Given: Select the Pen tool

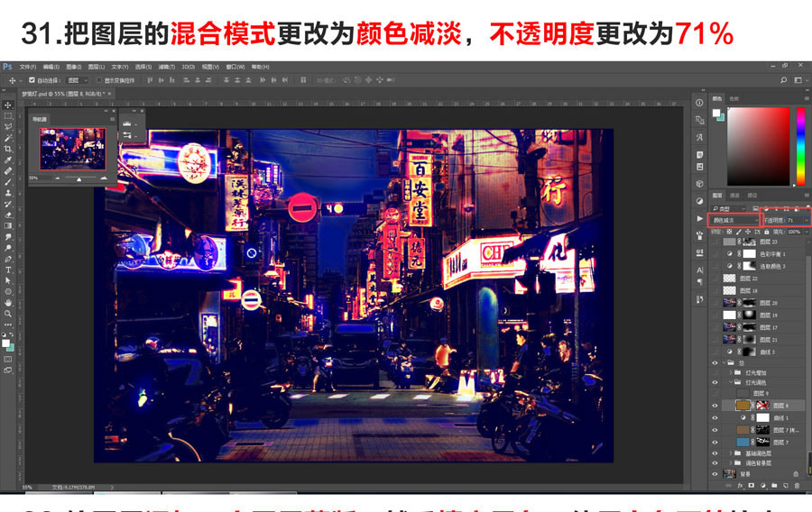Looking at the screenshot, I should [x=8, y=259].
